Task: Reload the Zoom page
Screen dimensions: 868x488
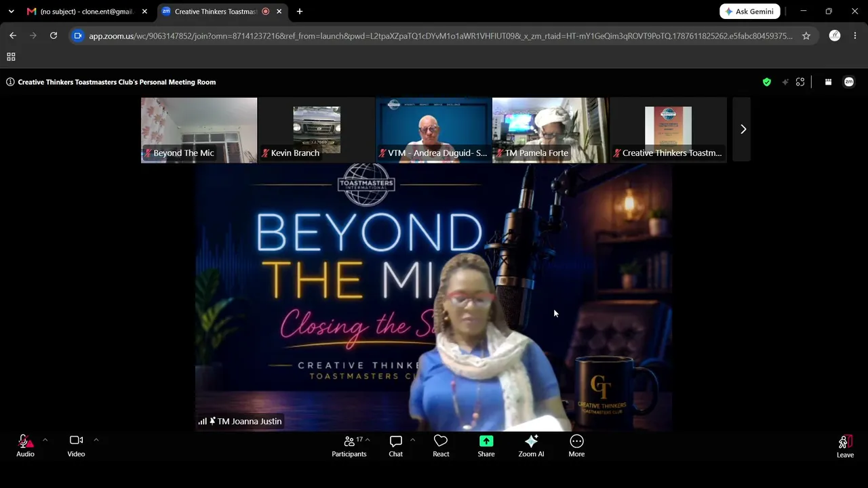Action: pos(54,36)
